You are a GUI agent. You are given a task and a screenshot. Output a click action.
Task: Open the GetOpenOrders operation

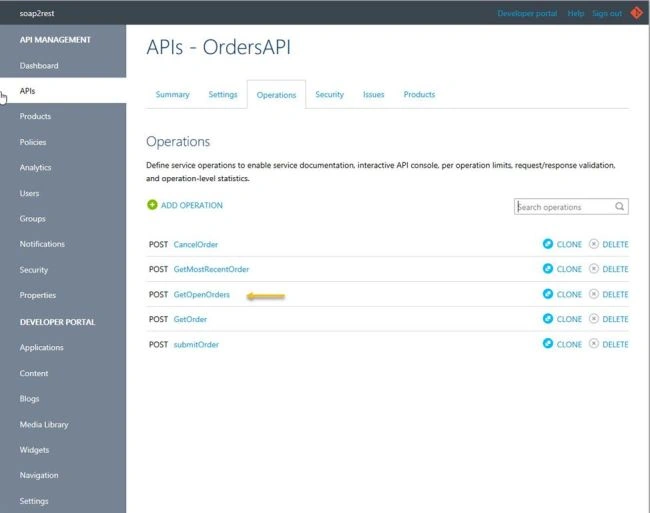pos(201,295)
